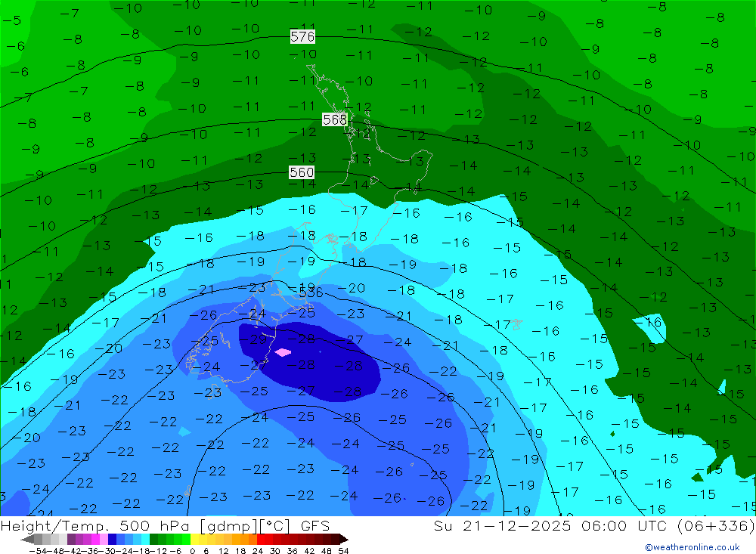The image size is (756, 554).
Task: Click the map title 'Height/Temp. 500 hPa'
Action: pyautogui.click(x=94, y=526)
